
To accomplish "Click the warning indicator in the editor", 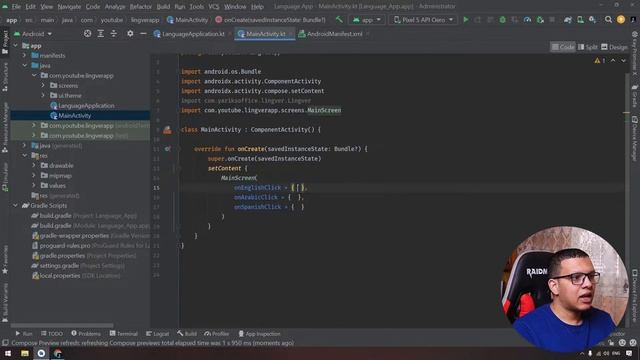I will point(600,60).
